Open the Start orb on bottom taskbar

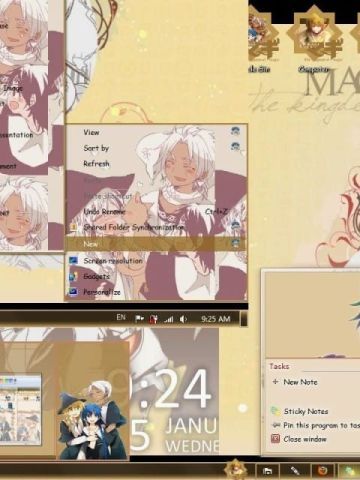coord(236,469)
